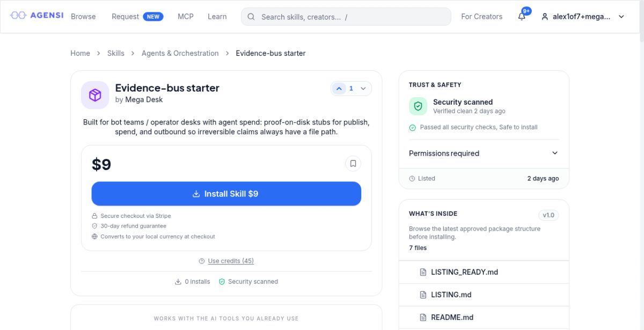Click the WHAT'S INSIDE heading
This screenshot has height=330, width=644.
coord(433,214)
